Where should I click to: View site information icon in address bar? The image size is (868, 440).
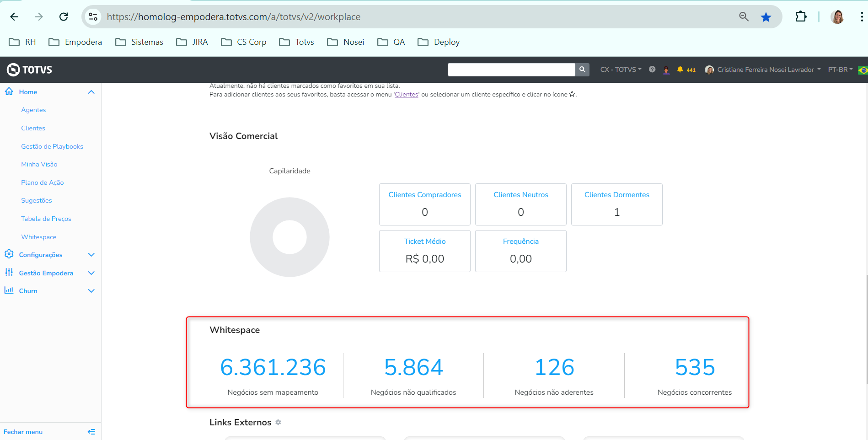click(93, 17)
